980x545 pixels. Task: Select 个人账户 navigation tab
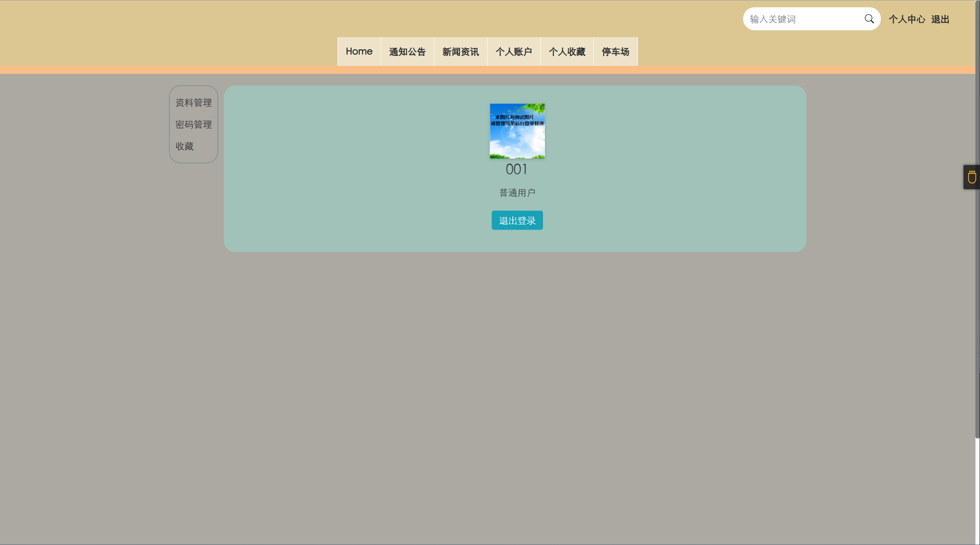point(514,52)
